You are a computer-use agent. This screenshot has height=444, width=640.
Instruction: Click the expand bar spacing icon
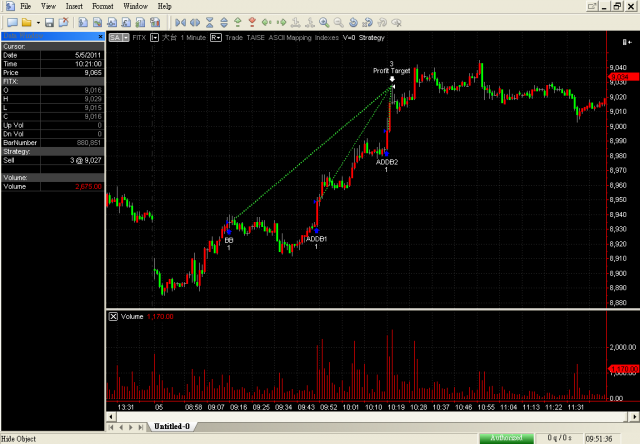coord(195,22)
